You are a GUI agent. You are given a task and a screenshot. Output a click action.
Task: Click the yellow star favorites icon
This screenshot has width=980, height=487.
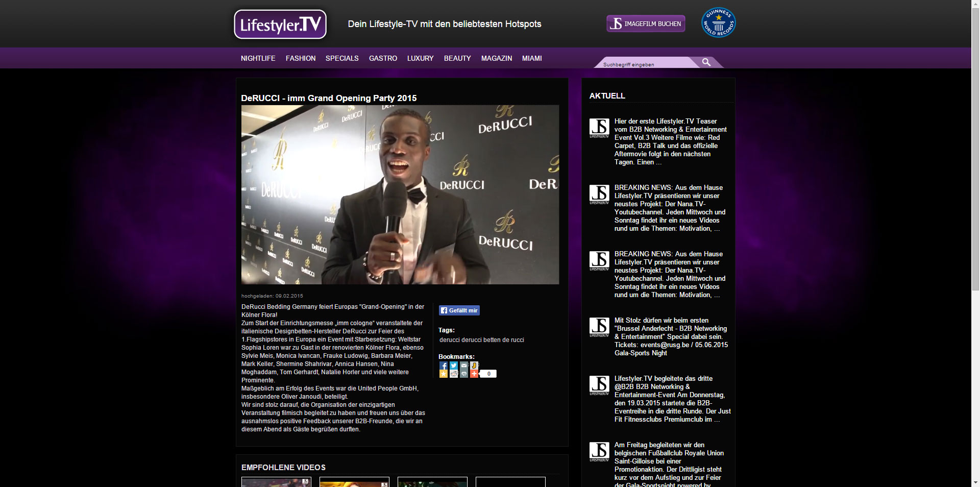(x=444, y=374)
